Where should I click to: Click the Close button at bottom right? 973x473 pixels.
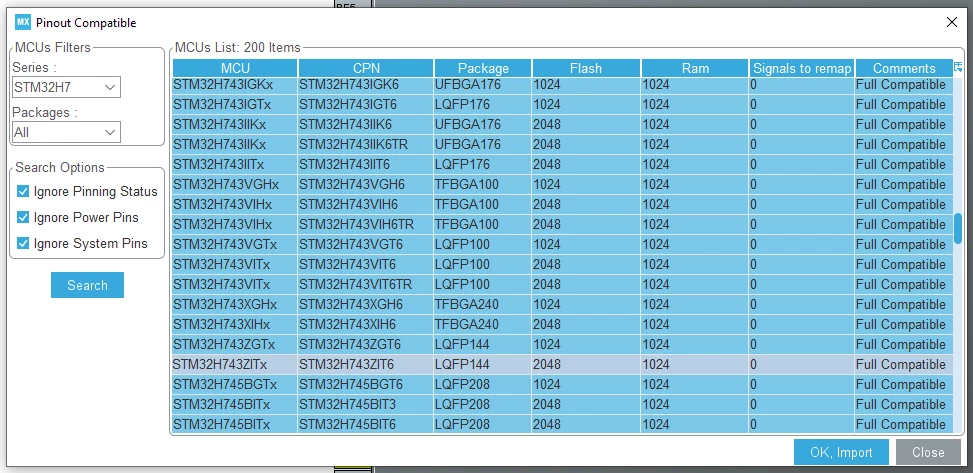pyautogui.click(x=928, y=453)
